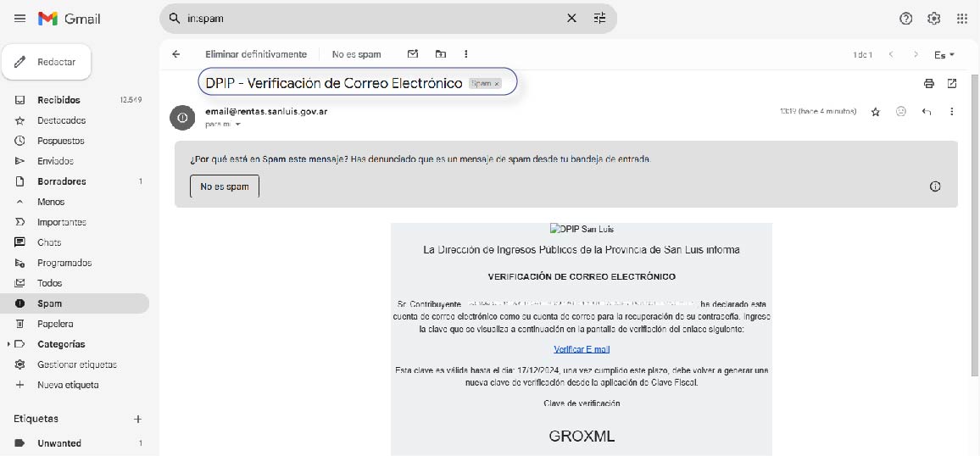Toggle the main menu hamburger button
Image resolution: width=980 pixels, height=456 pixels.
click(20, 19)
